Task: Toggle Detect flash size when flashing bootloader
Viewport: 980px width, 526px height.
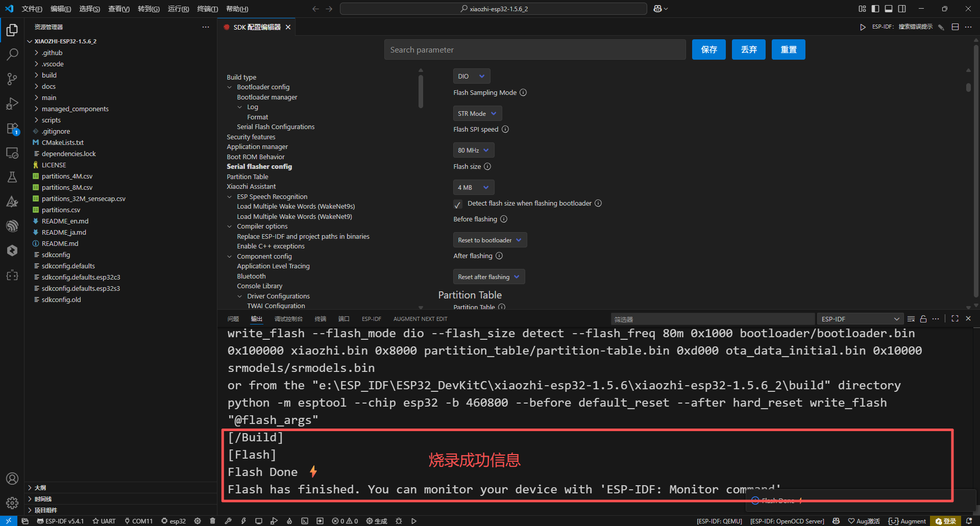Action: (x=458, y=204)
